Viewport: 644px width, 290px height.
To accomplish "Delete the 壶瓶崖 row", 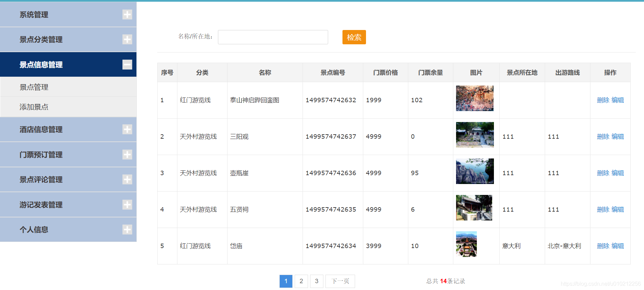I will coord(603,173).
